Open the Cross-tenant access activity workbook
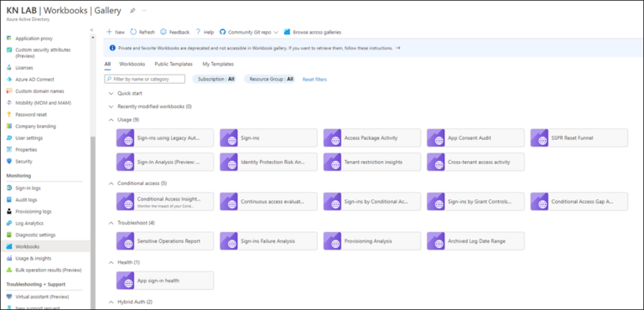Image resolution: width=644 pixels, height=310 pixels. tap(475, 162)
